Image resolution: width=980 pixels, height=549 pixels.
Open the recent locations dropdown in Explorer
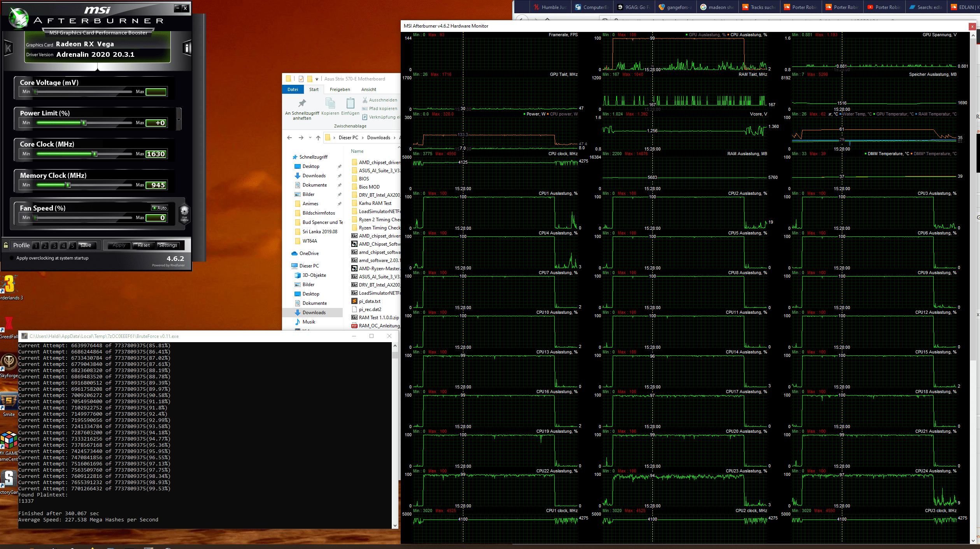(310, 138)
